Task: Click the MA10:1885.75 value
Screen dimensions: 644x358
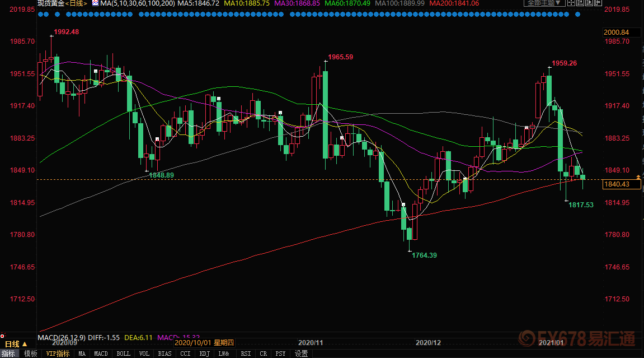Action: (247, 3)
